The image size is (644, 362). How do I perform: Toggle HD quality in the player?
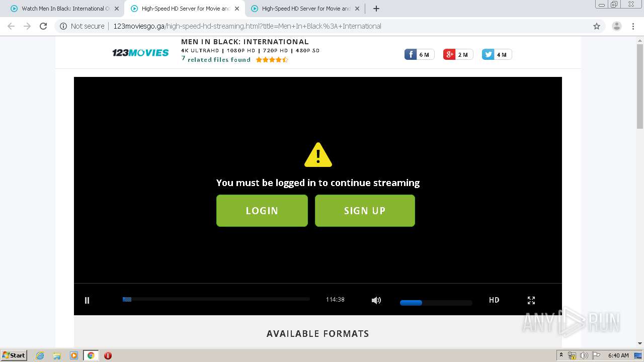[494, 300]
